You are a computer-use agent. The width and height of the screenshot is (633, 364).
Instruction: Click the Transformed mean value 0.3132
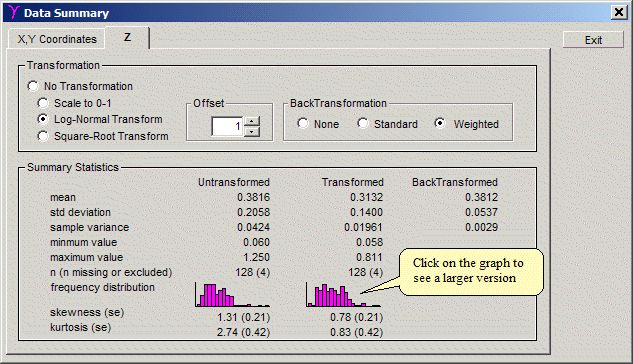pyautogui.click(x=366, y=197)
